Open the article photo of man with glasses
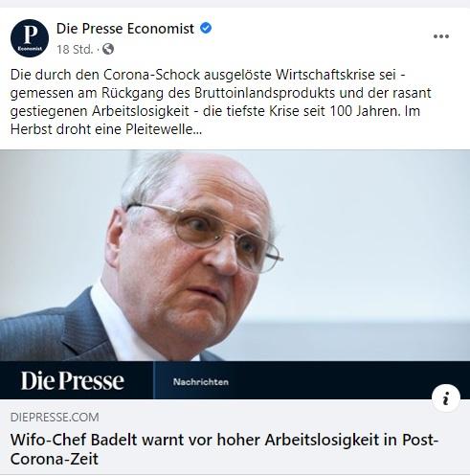The image size is (470, 476). click(235, 256)
